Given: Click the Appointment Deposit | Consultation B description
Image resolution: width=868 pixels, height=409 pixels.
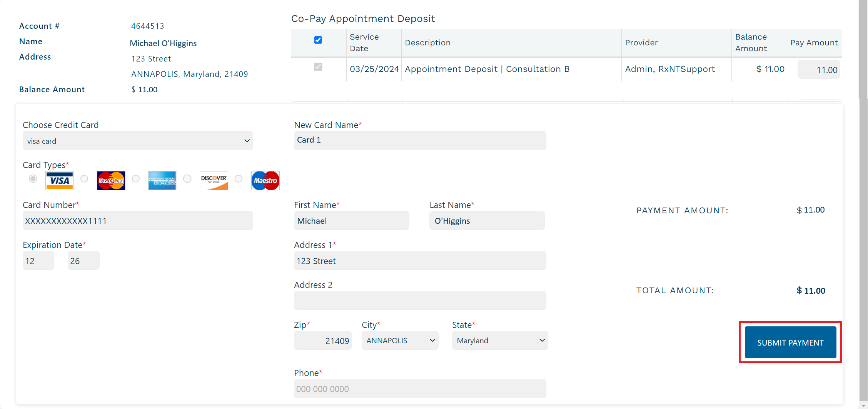Looking at the screenshot, I should [x=487, y=69].
